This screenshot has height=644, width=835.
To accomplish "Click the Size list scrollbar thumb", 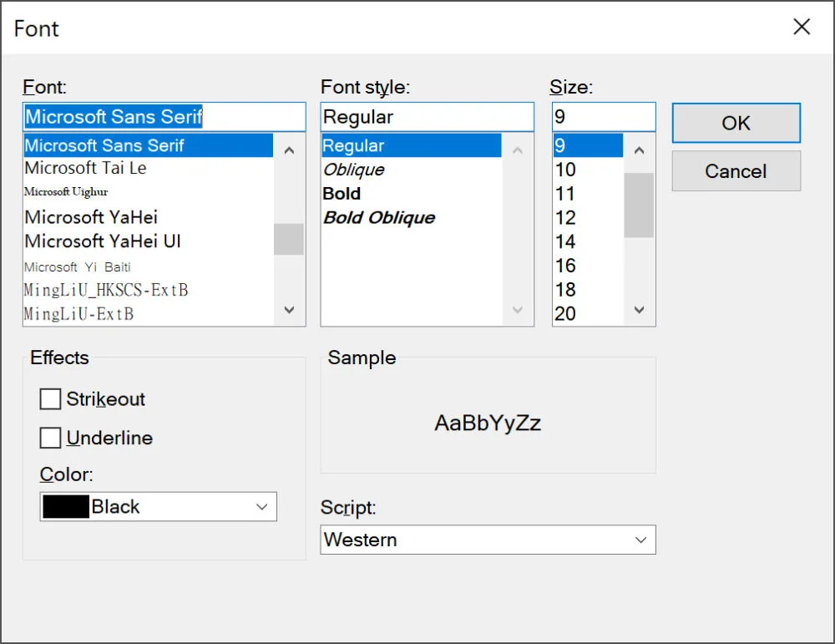I will (x=639, y=205).
